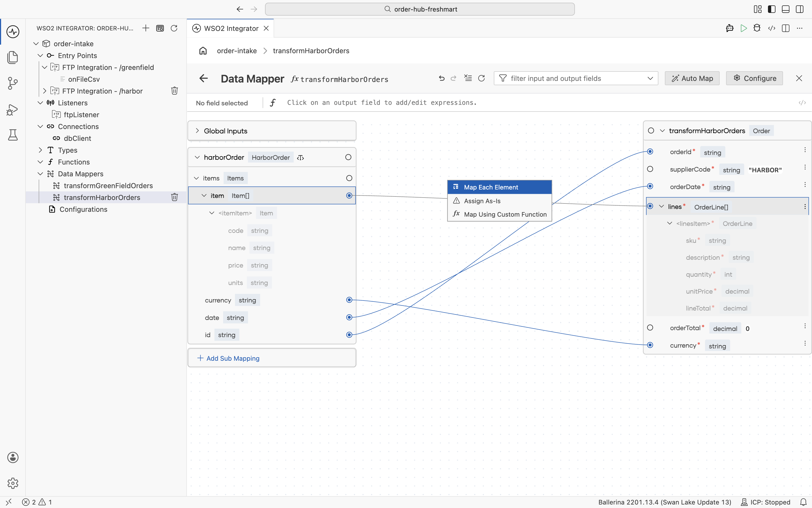Click the refresh icon in Data Mapper toolbar
The image size is (812, 508).
pyautogui.click(x=481, y=78)
